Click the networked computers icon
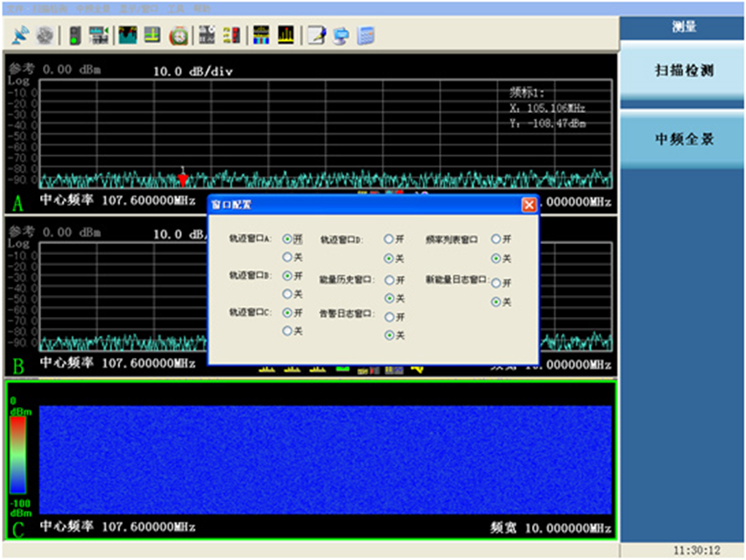 (x=341, y=36)
